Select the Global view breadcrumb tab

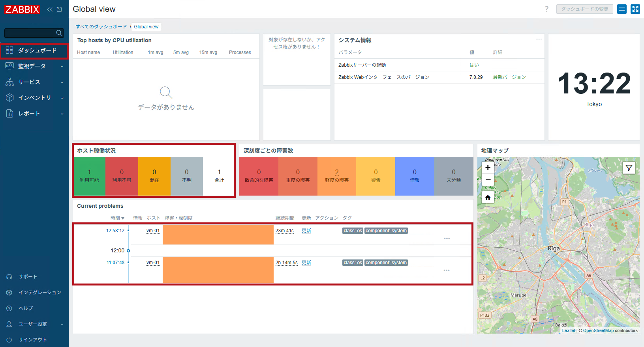pyautogui.click(x=146, y=27)
